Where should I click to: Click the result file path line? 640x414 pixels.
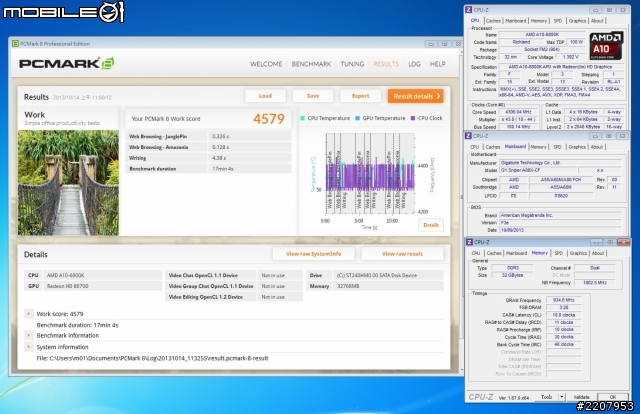152,358
